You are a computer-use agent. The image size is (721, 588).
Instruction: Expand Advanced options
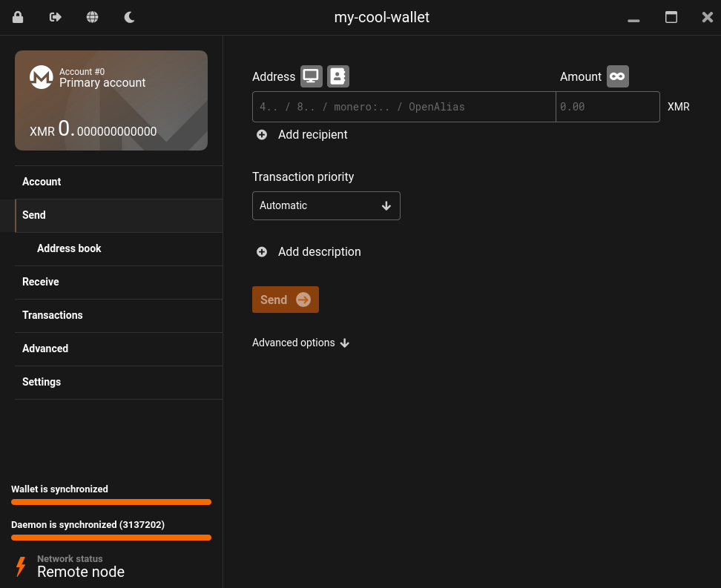pyautogui.click(x=300, y=343)
